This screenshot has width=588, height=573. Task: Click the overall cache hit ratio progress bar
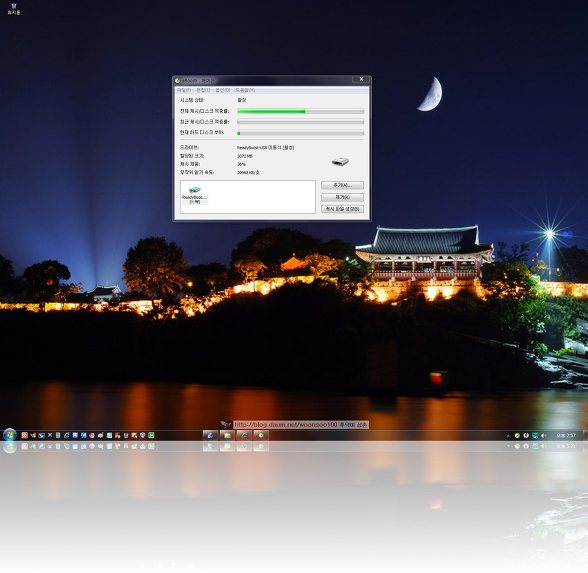click(x=300, y=111)
